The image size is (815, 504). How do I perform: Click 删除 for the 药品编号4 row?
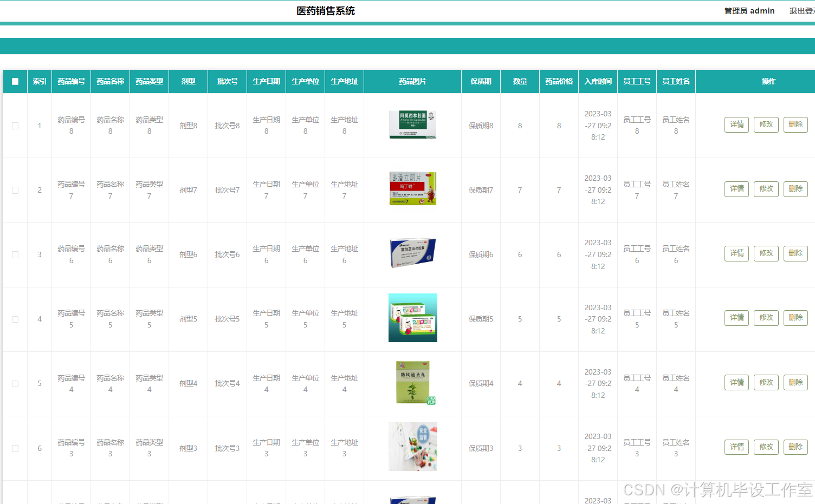[795, 383]
